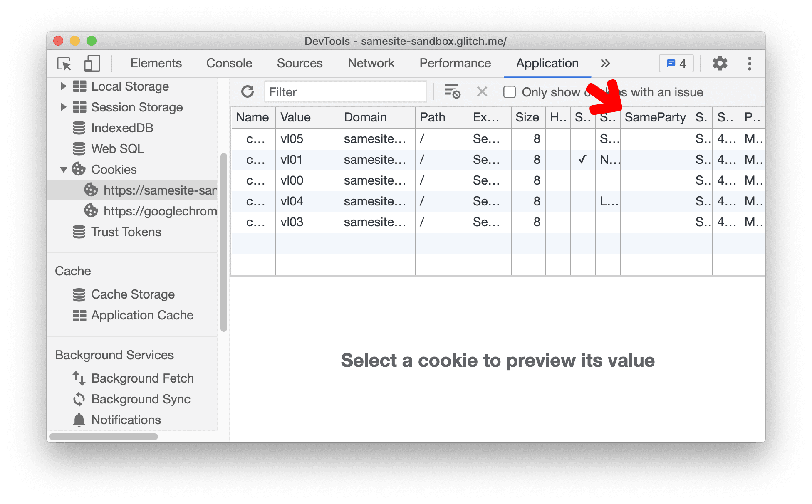Click the filter settings icon beside clear
The image size is (812, 504).
point(453,93)
